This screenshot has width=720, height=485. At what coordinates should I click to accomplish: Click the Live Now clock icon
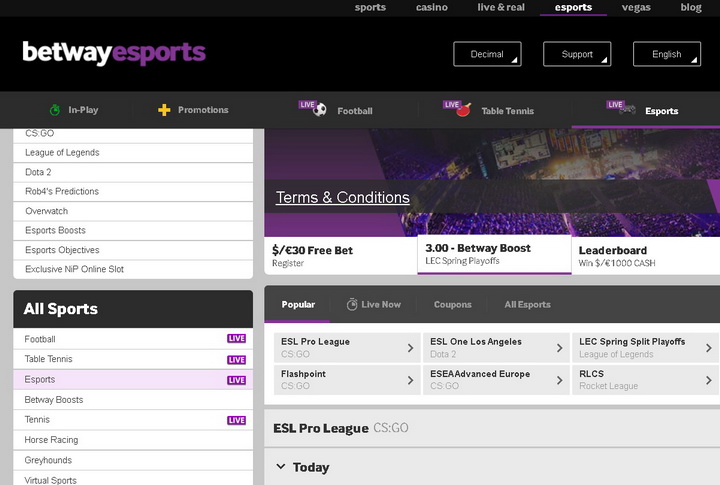(x=352, y=305)
